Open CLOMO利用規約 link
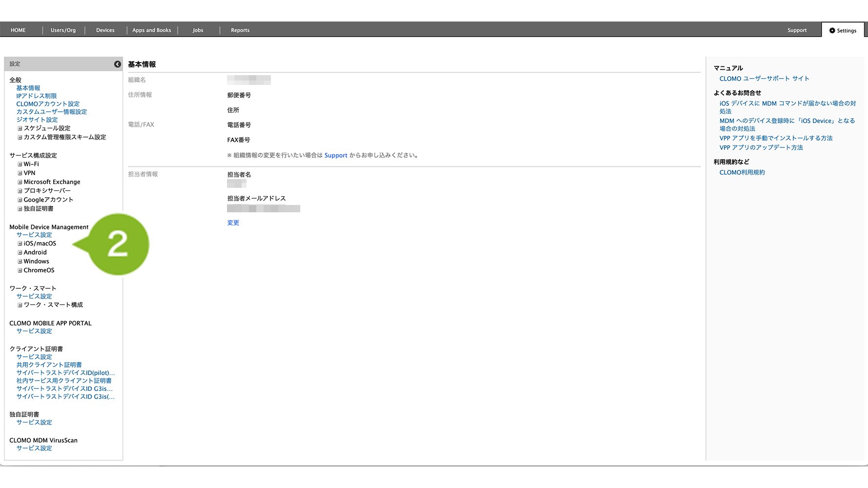Screen dimensions: 868x488 click(x=742, y=173)
